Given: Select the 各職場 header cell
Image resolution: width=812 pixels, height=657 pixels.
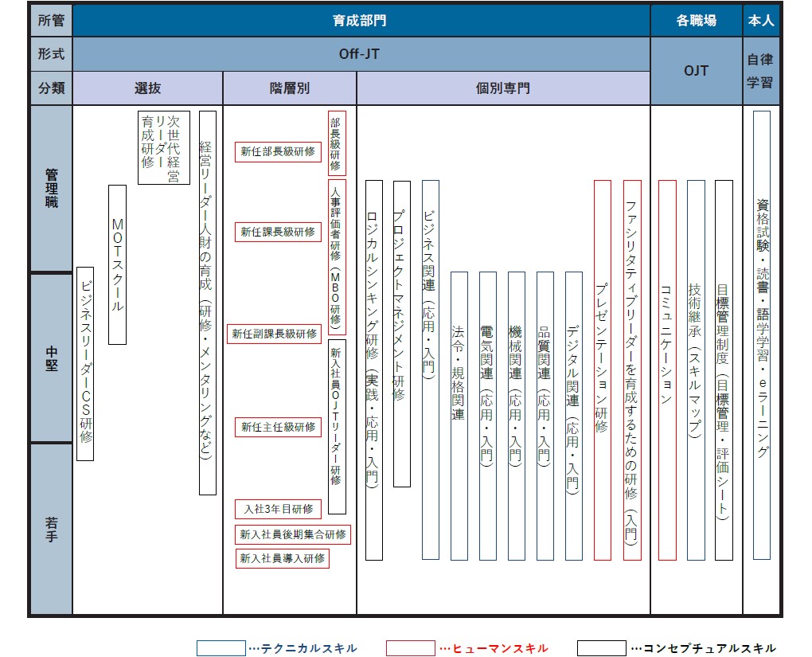Looking at the screenshot, I should point(696,21).
